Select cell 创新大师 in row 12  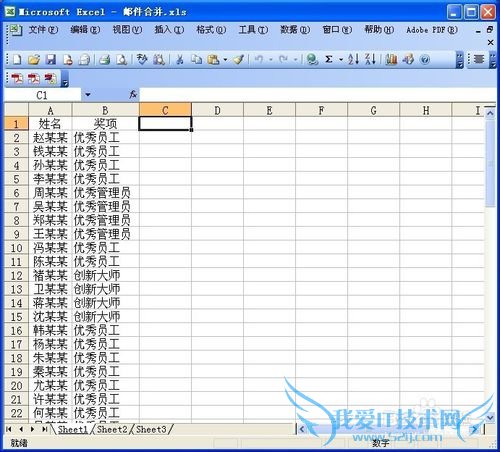click(x=105, y=275)
